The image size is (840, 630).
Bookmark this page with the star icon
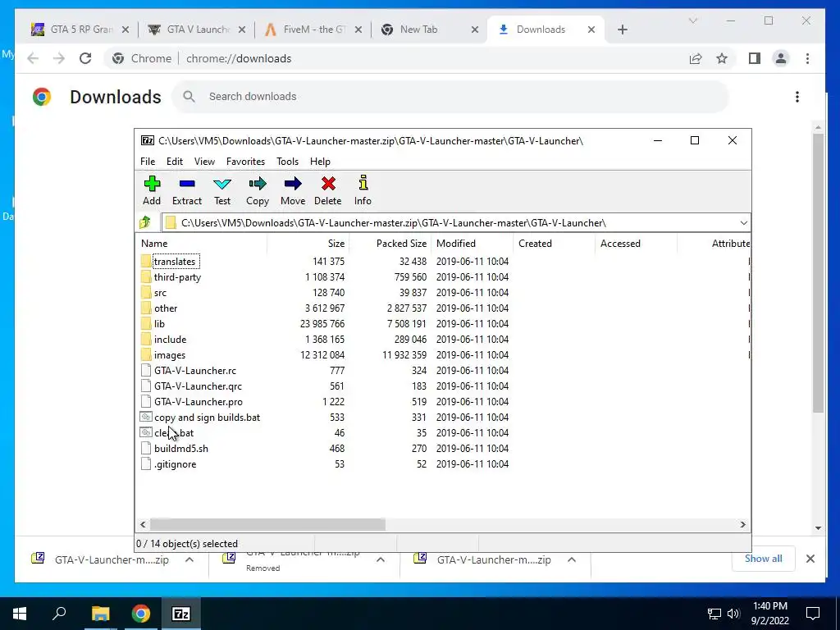click(x=722, y=58)
